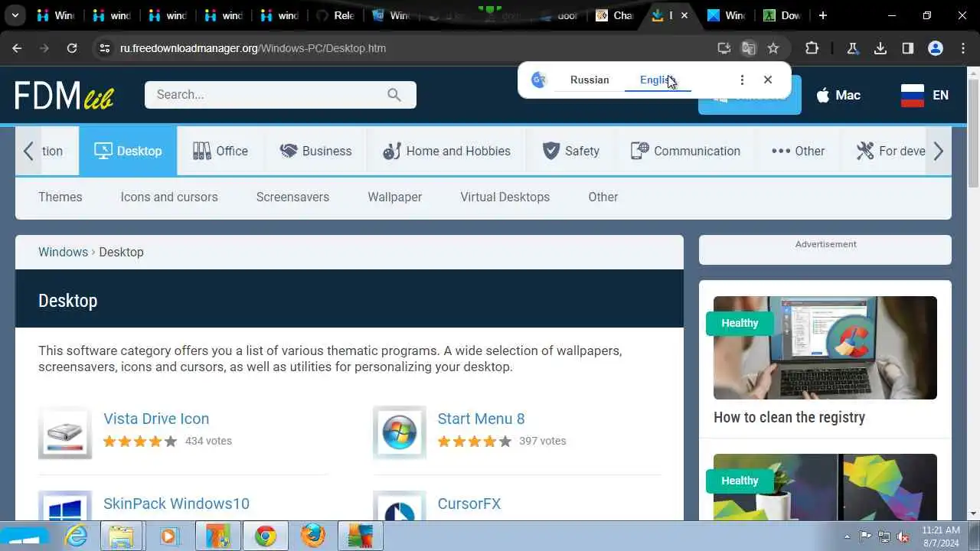This screenshot has height=551, width=980.
Task: Open the Themes subcategory
Action: [x=60, y=197]
